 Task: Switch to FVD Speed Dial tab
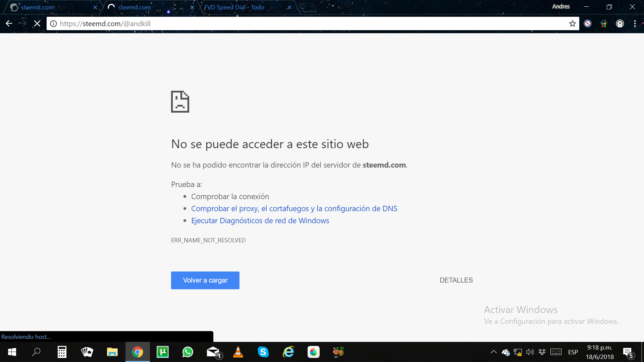(x=234, y=7)
